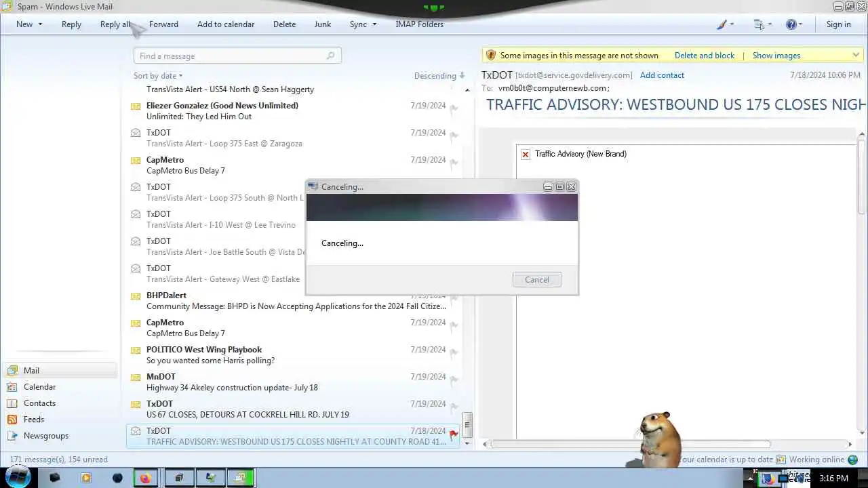Click the unread envelope icon for Eliezer Gonzalez
The width and height of the screenshot is (868, 488).
point(136,106)
